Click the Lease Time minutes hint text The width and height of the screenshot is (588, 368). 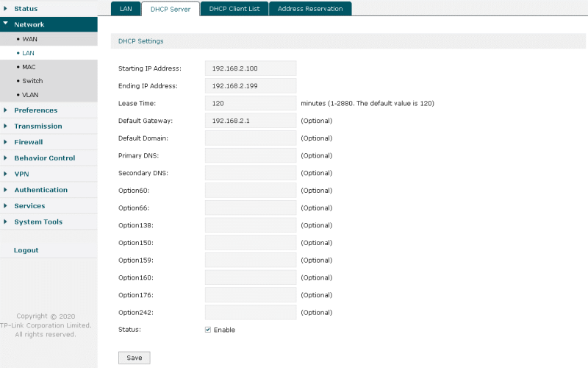pyautogui.click(x=367, y=103)
